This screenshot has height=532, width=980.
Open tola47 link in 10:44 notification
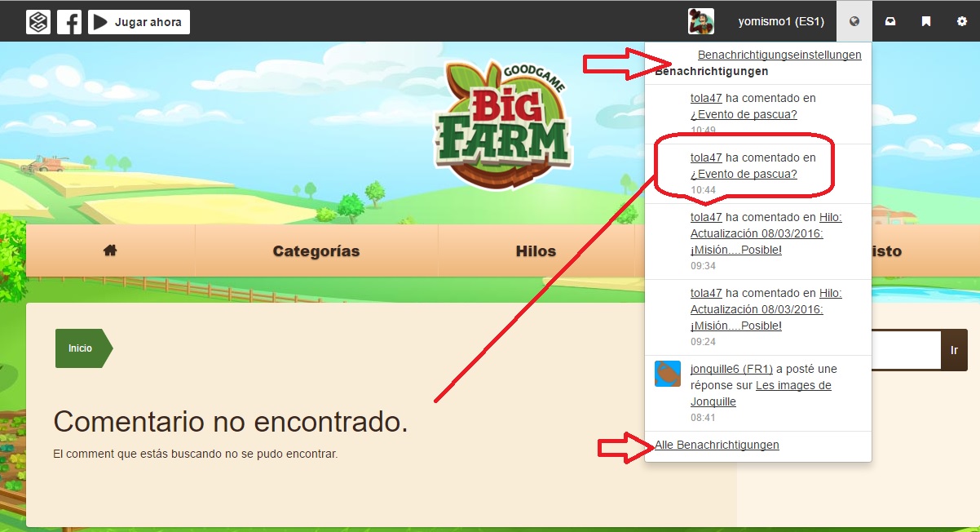tap(706, 157)
